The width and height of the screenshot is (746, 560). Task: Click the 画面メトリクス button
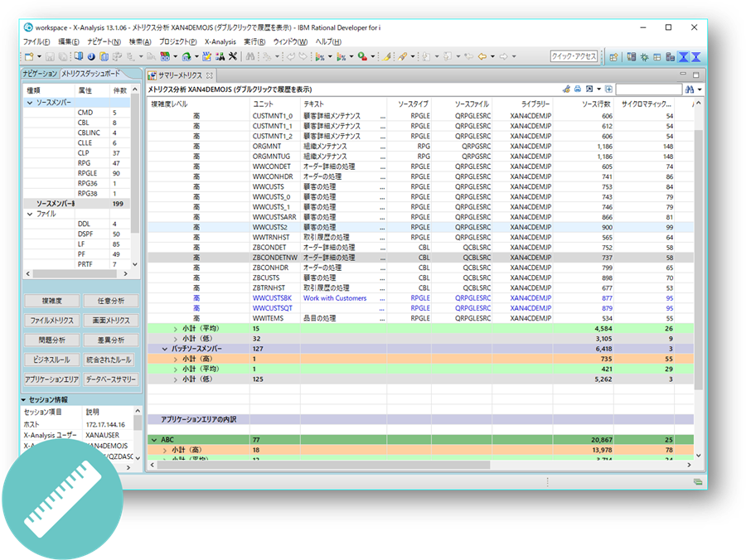[x=111, y=321]
